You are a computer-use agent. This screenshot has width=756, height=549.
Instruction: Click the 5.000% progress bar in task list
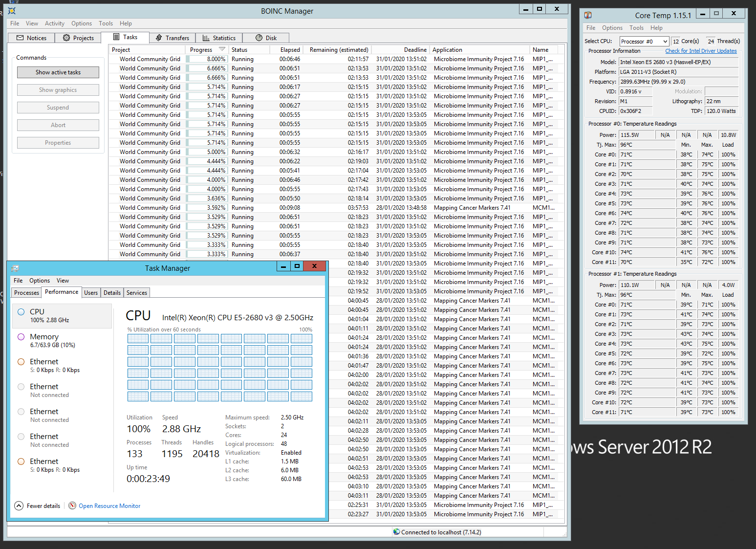tap(207, 152)
